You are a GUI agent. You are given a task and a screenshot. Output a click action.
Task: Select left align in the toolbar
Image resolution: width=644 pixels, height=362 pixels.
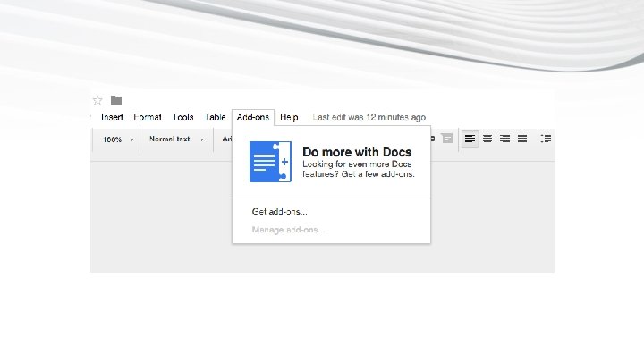[470, 139]
